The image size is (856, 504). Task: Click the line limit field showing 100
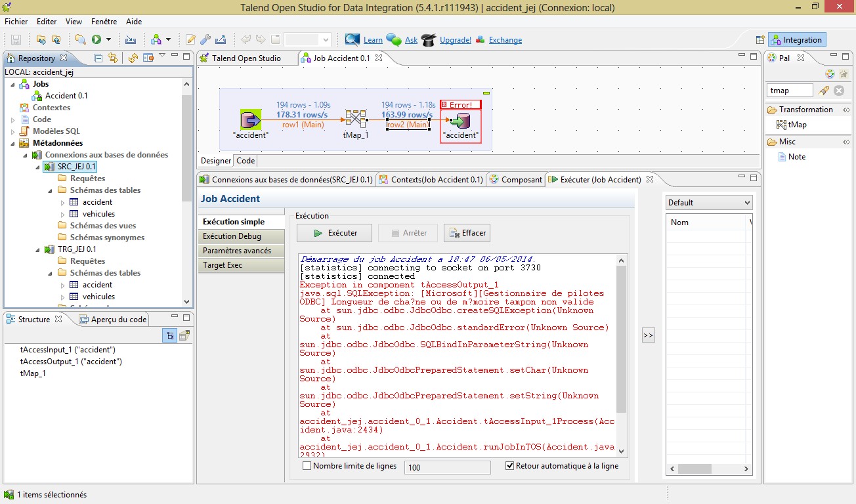447,467
